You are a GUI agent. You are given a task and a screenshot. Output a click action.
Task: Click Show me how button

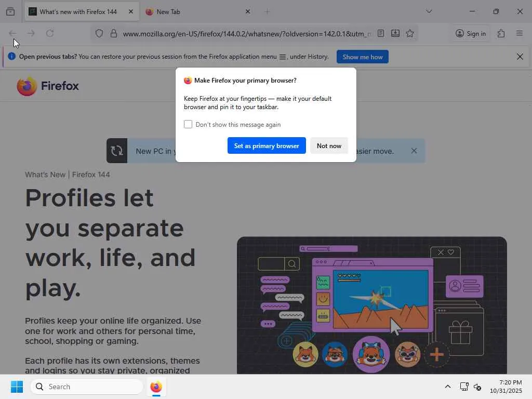tap(362, 57)
